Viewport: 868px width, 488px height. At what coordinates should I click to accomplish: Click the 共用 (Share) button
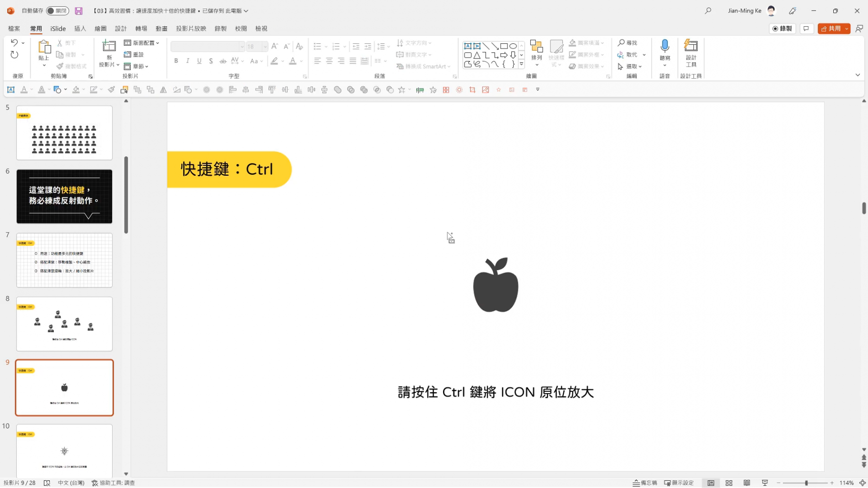pos(833,28)
